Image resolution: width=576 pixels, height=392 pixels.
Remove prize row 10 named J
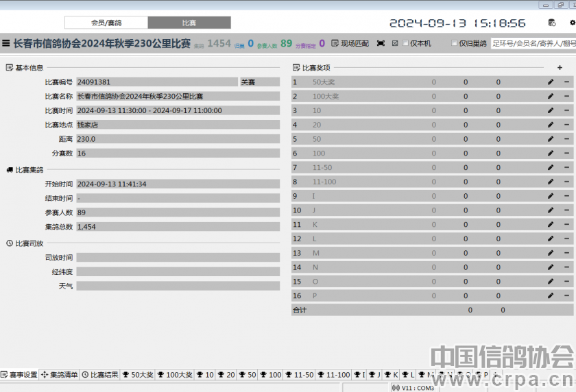[x=567, y=210]
